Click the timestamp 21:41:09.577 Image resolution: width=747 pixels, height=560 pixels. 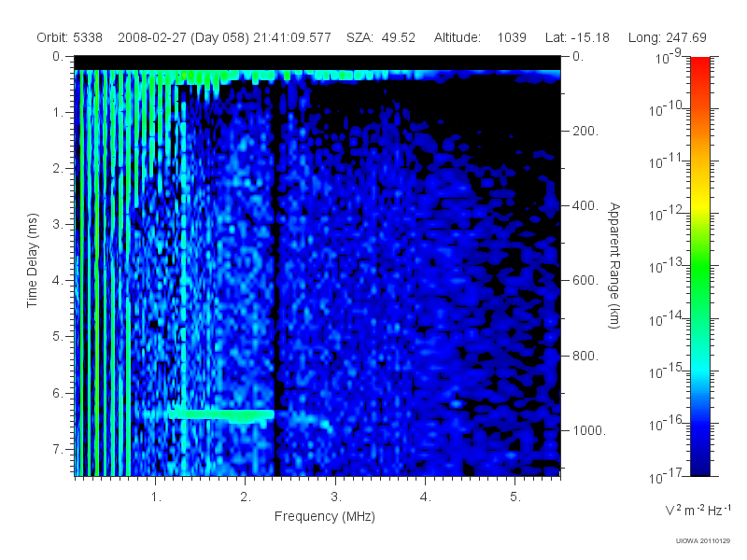coord(292,37)
